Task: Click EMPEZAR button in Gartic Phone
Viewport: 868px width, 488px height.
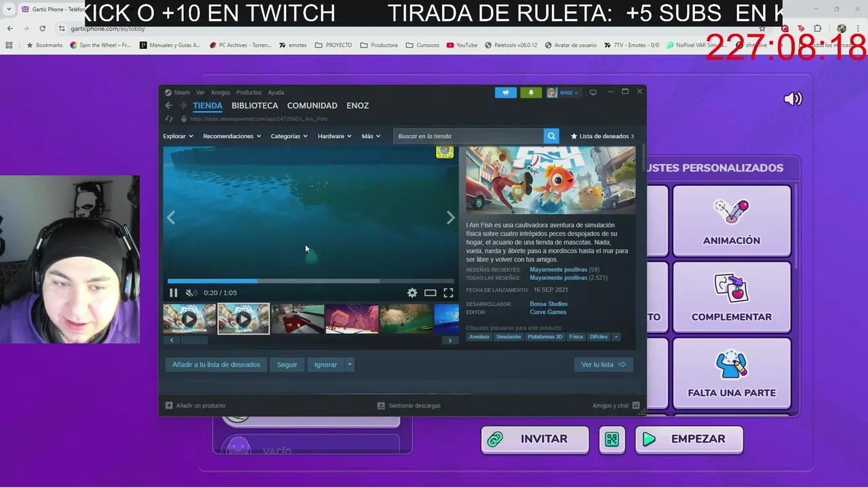Action: [689, 439]
